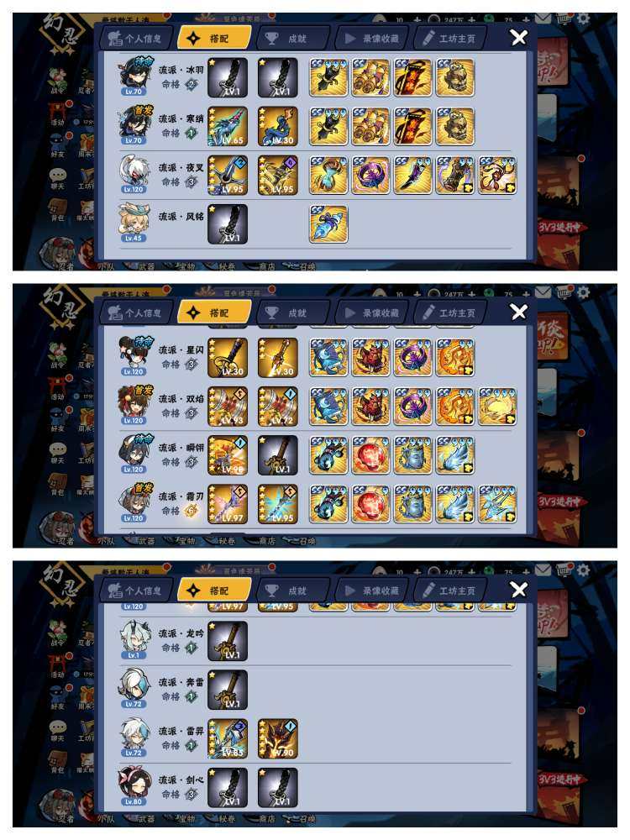Open 工坊主页 tab in the bottommost panel
The image size is (630, 840).
[x=450, y=591]
